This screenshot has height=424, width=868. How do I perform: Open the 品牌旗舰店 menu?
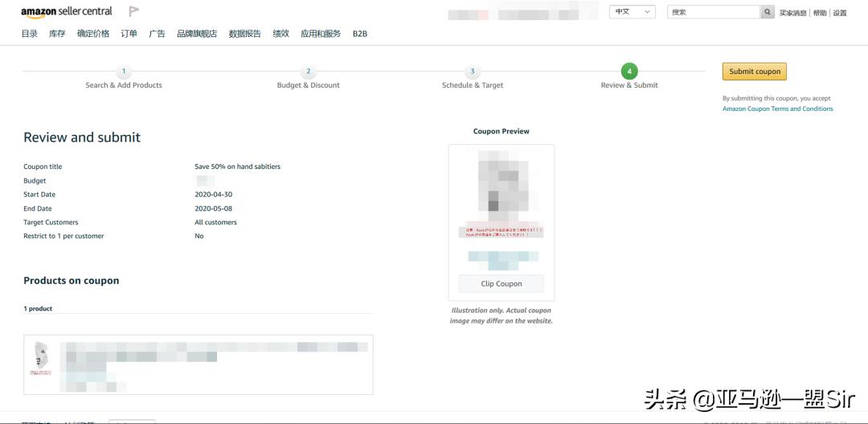197,34
